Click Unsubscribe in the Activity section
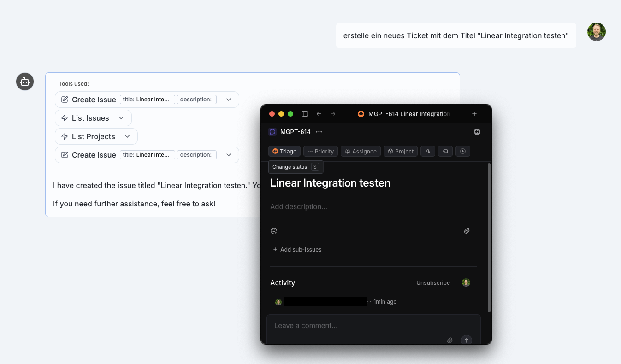The height and width of the screenshot is (364, 621). coord(433,283)
